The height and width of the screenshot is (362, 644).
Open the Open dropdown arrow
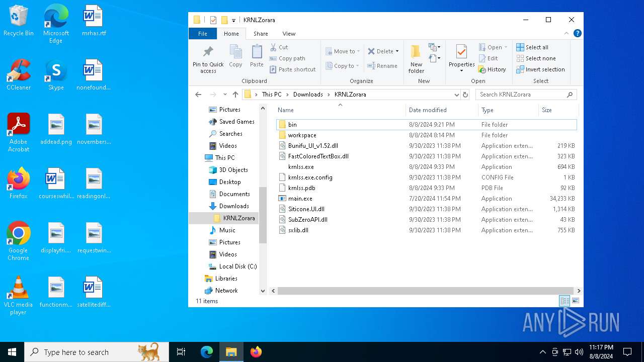tap(506, 47)
